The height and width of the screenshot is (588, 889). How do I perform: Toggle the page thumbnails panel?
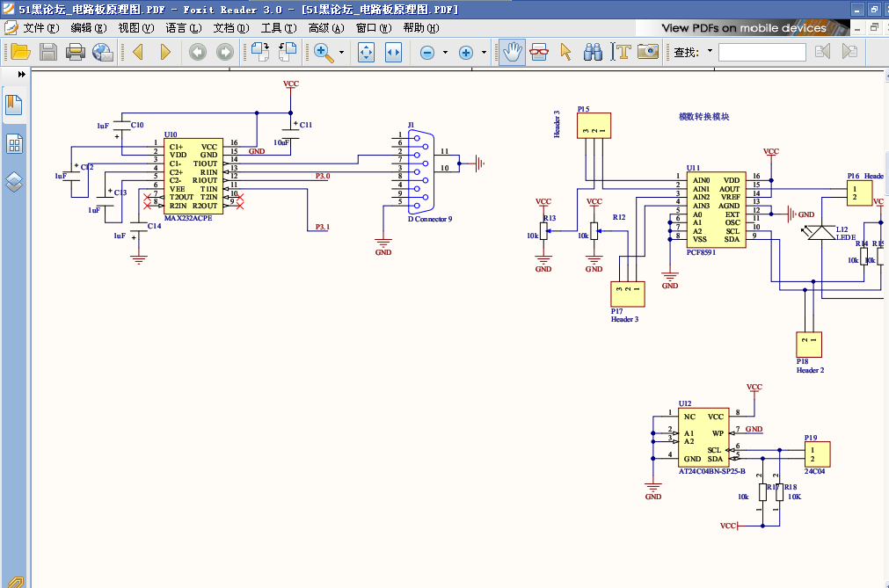[x=14, y=144]
